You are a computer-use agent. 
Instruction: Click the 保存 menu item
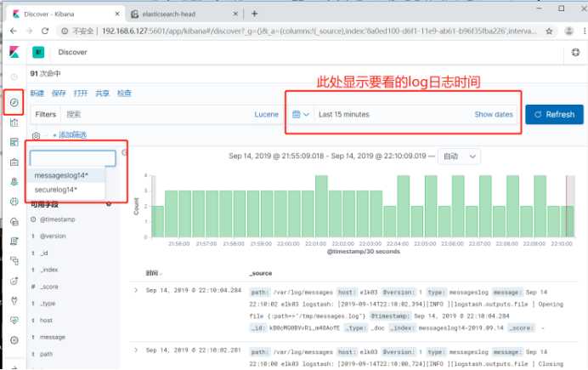[x=59, y=93]
